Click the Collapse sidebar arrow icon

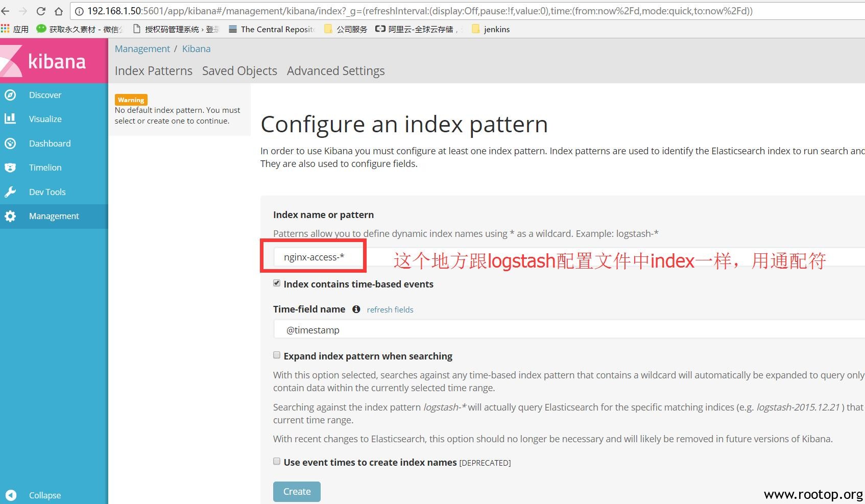pos(11,495)
